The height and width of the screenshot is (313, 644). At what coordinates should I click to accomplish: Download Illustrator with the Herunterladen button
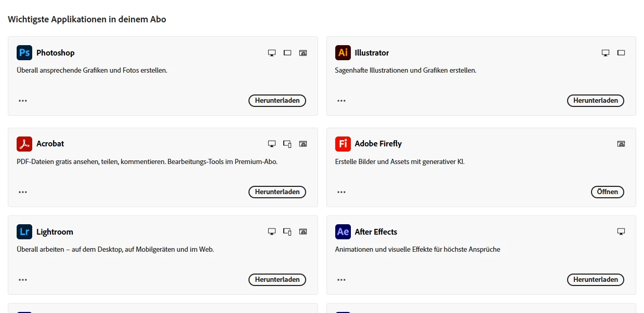(x=596, y=101)
